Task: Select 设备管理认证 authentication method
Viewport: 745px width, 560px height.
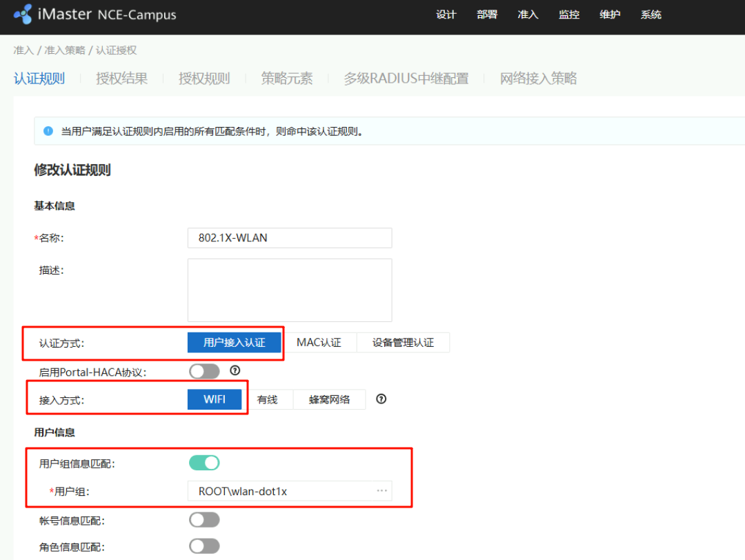Action: pyautogui.click(x=403, y=342)
